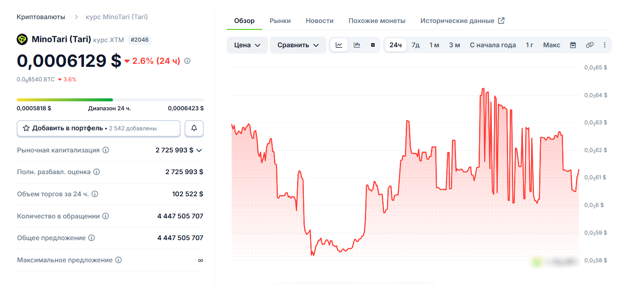The height and width of the screenshot is (284, 644).
Task: Click Добавить в портфель button
Action: click(x=98, y=128)
